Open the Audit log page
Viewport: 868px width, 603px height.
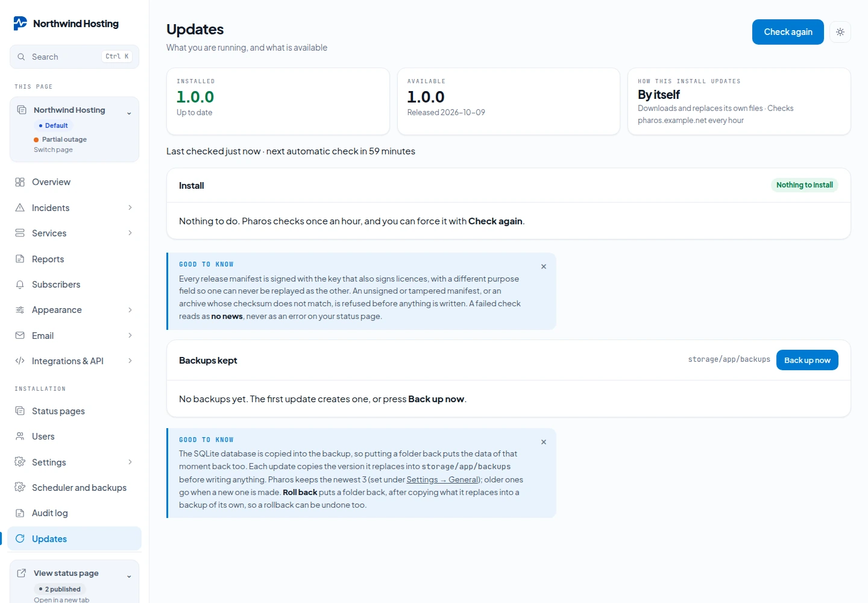[75, 513]
